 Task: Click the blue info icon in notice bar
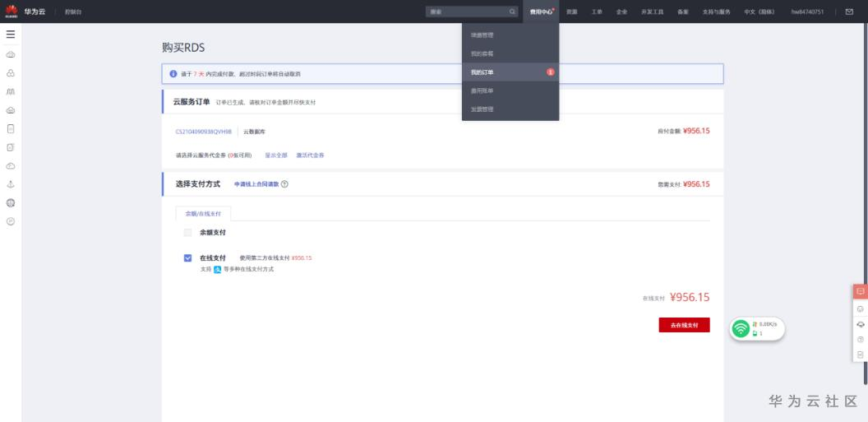pyautogui.click(x=173, y=74)
